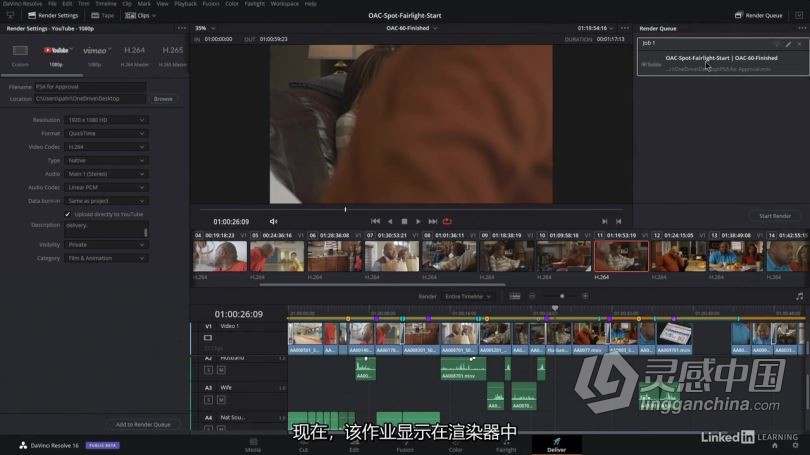Switch to the Fairlight page

pyautogui.click(x=506, y=445)
